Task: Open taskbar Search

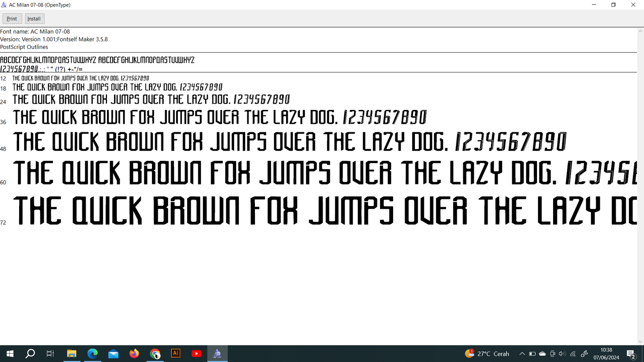Action: click(30, 354)
